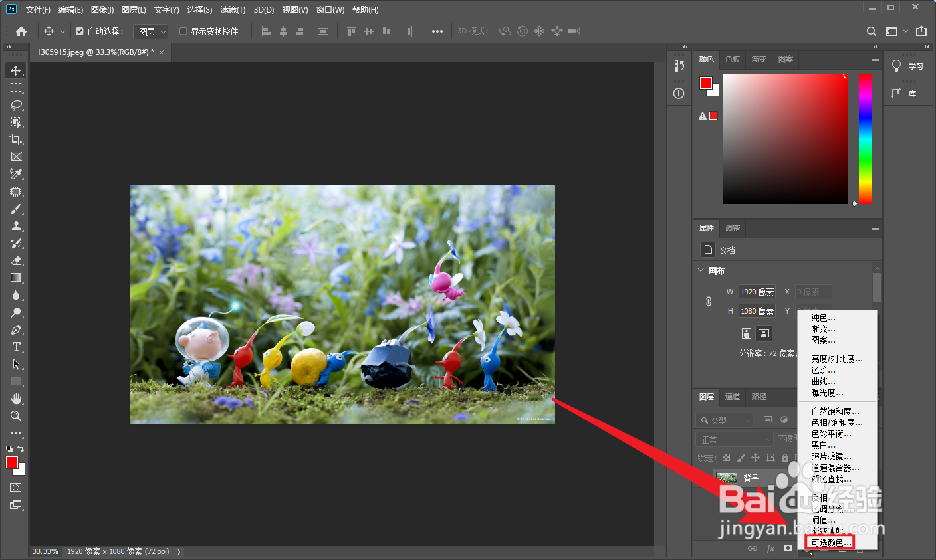Choose Curves from the adjustment menu
936x560 pixels.
tap(823, 381)
